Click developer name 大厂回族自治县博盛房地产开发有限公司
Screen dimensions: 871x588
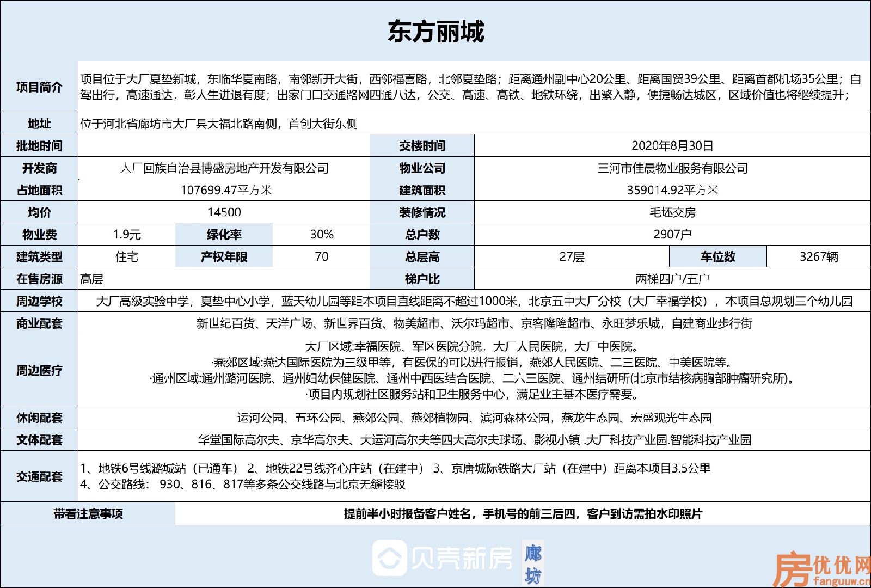(224, 168)
